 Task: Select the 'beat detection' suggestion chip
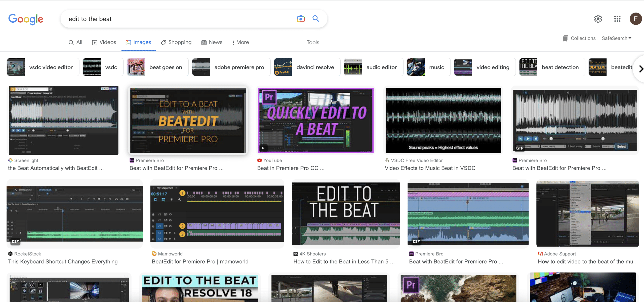click(552, 67)
